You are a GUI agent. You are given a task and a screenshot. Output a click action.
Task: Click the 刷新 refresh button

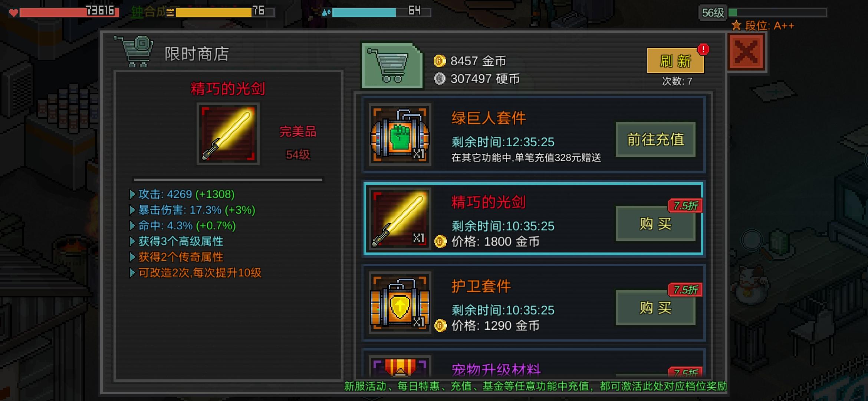675,61
